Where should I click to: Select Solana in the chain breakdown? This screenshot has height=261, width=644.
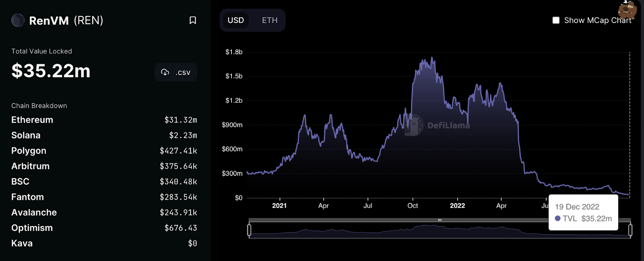[x=26, y=135]
